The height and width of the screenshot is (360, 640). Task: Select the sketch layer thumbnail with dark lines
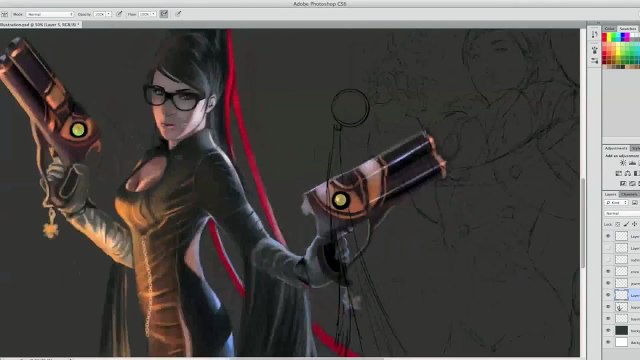[x=621, y=307]
